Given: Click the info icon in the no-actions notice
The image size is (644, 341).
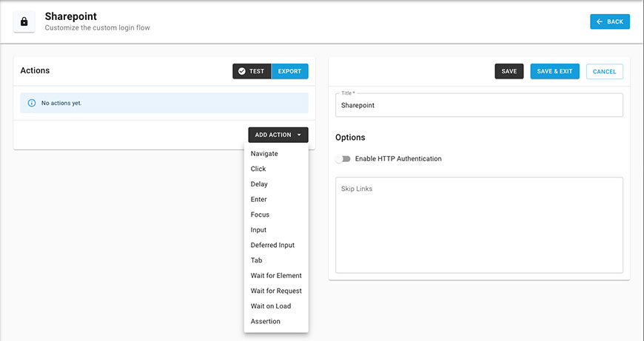Looking at the screenshot, I should 32,103.
